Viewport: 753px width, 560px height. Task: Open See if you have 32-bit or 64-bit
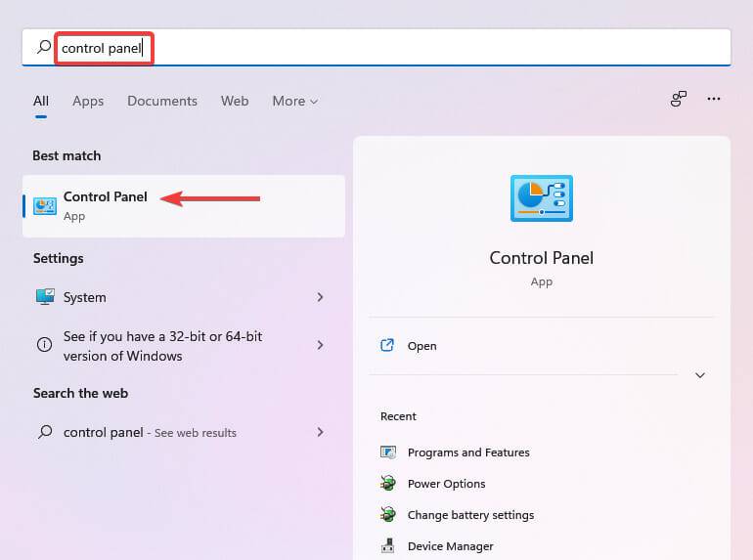pos(184,346)
